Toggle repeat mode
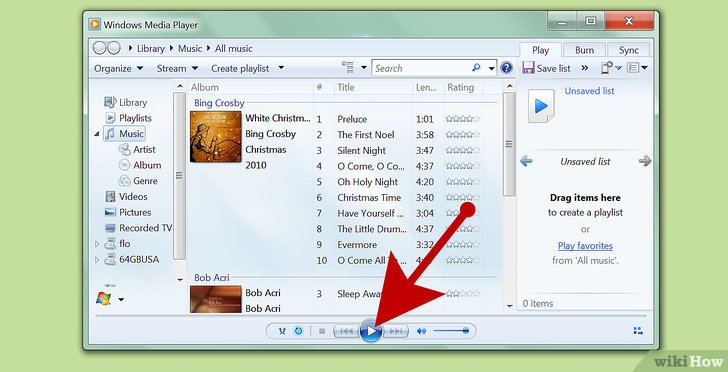The height and width of the screenshot is (372, 728). [299, 331]
